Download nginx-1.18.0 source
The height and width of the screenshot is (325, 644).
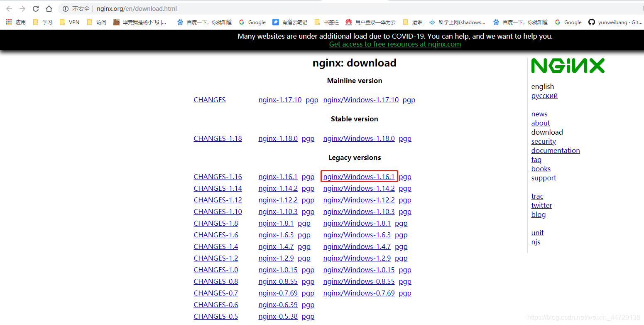(278, 138)
